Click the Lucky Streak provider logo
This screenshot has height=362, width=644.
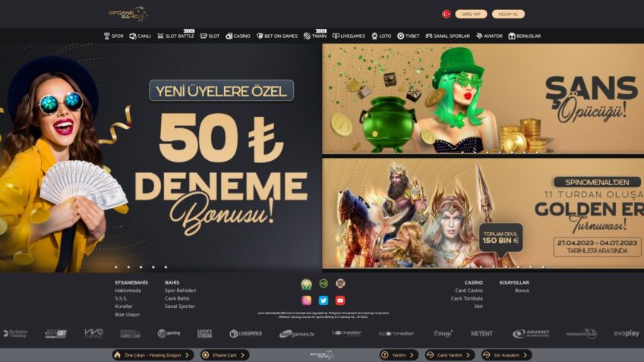pyautogui.click(x=204, y=333)
